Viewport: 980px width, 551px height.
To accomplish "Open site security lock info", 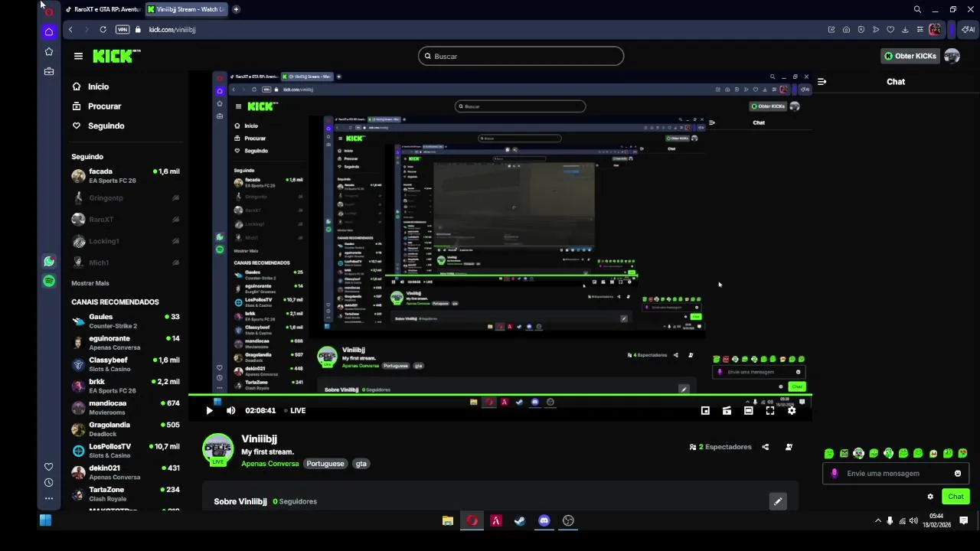I will pos(139,29).
